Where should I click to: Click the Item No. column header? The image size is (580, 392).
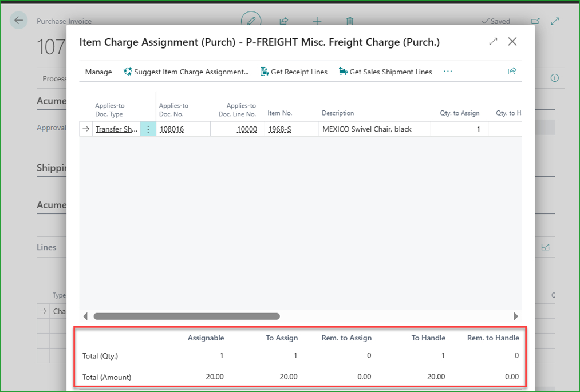(279, 113)
